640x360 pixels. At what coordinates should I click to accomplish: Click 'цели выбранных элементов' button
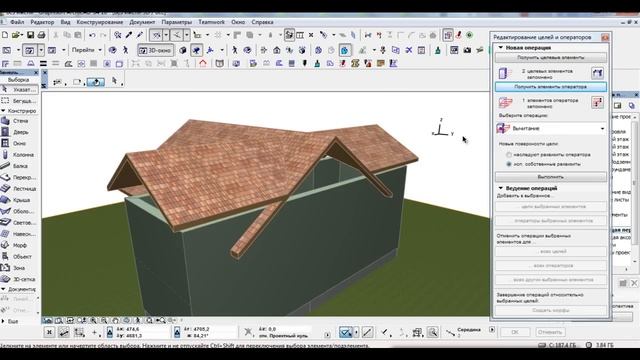coord(551,207)
